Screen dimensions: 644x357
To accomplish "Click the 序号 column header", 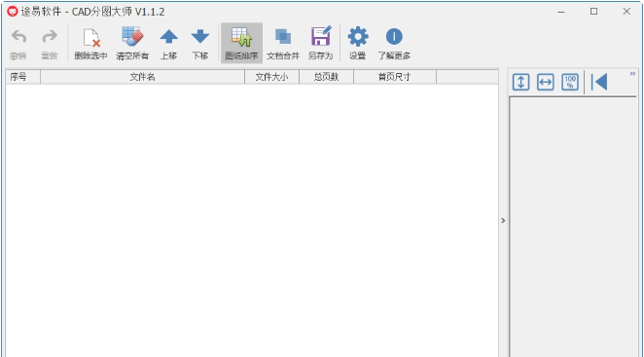I will pyautogui.click(x=23, y=77).
